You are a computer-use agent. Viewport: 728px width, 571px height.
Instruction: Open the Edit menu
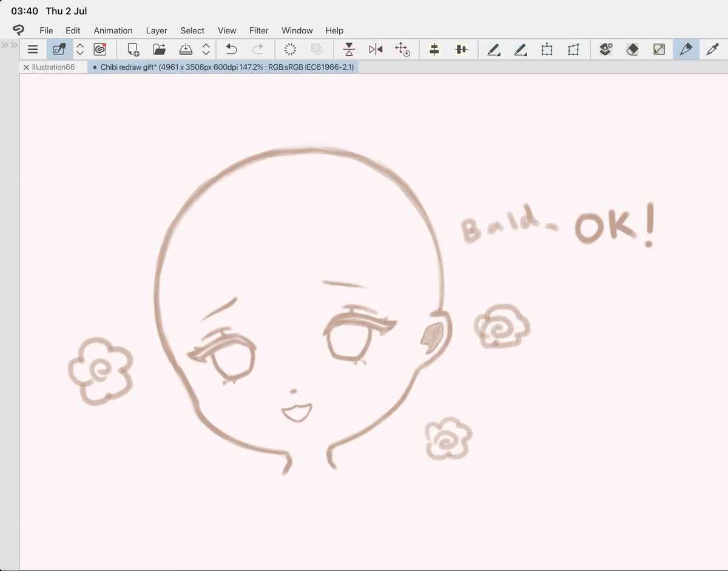pyautogui.click(x=73, y=30)
